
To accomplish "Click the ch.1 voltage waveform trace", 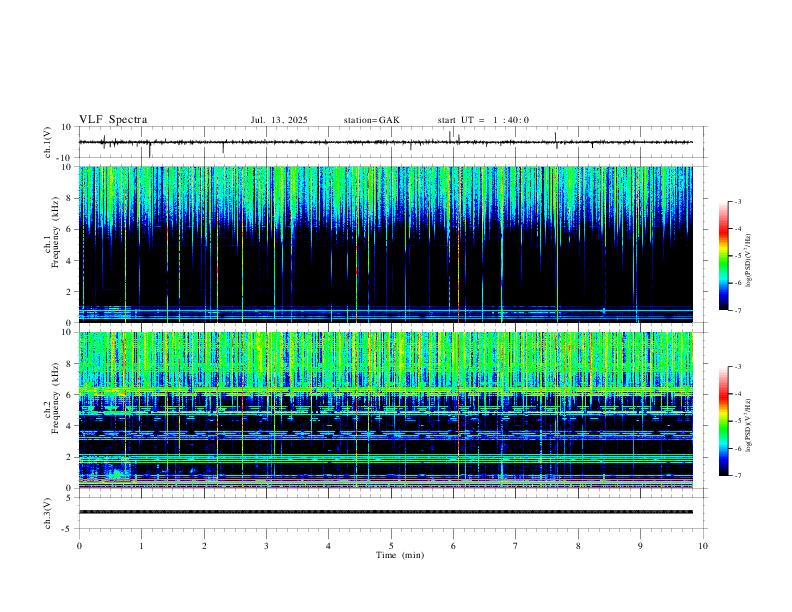I will click(385, 142).
